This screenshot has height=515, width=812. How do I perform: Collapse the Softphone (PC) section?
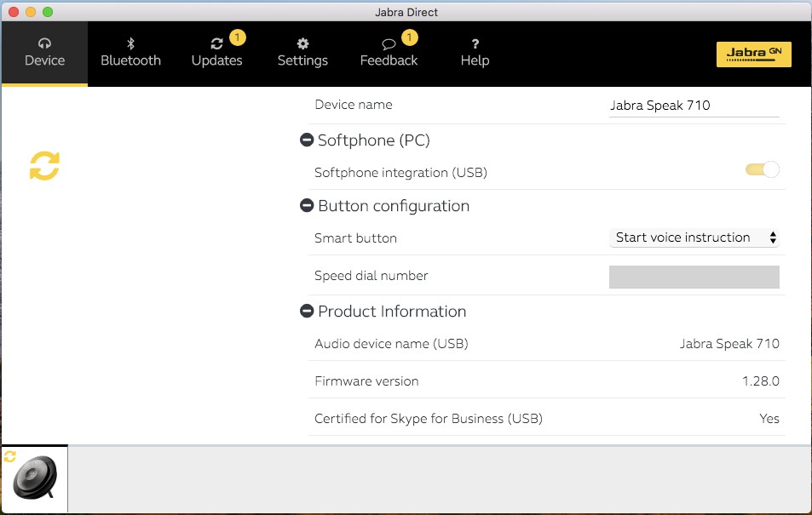pos(307,140)
